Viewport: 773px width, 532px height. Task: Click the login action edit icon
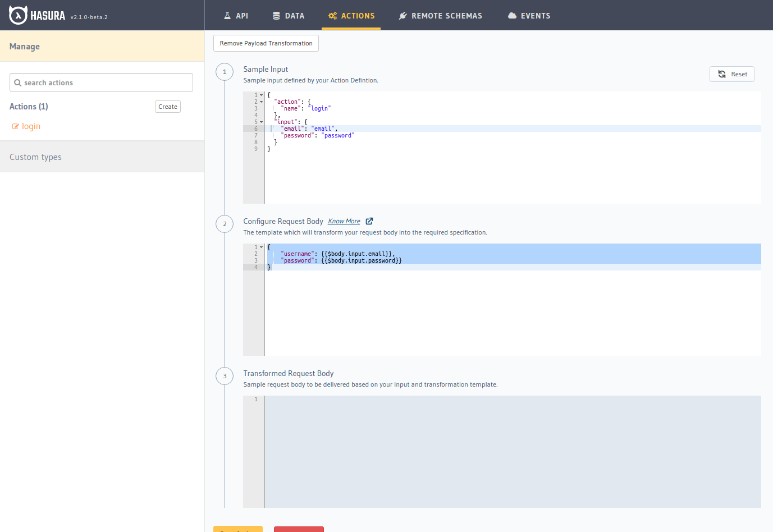pos(16,127)
